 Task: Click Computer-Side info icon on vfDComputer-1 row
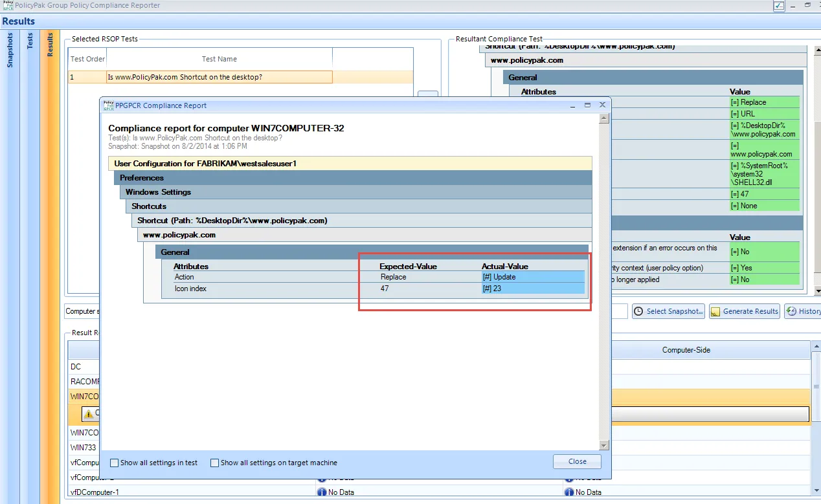coord(570,492)
